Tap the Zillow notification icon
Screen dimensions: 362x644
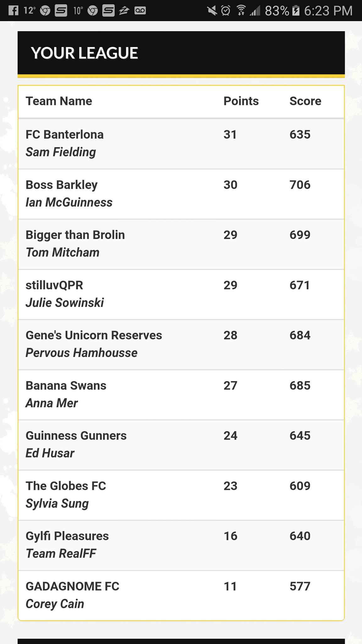124,11
